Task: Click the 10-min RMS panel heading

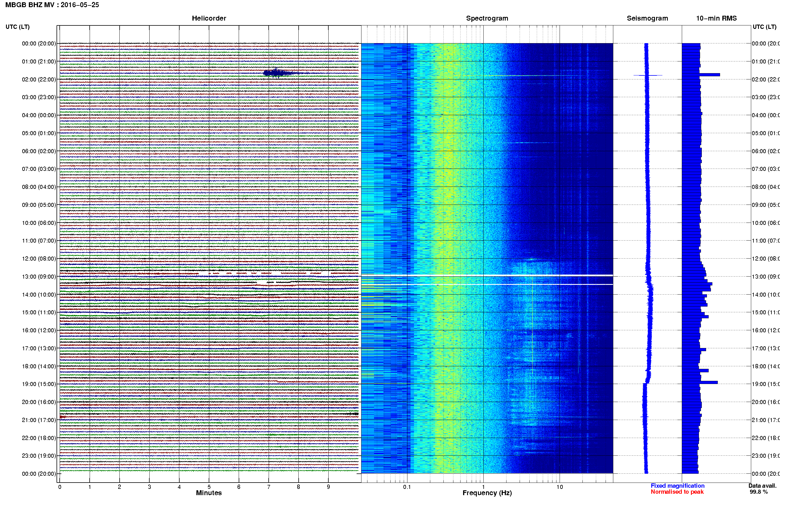Action: (x=716, y=18)
